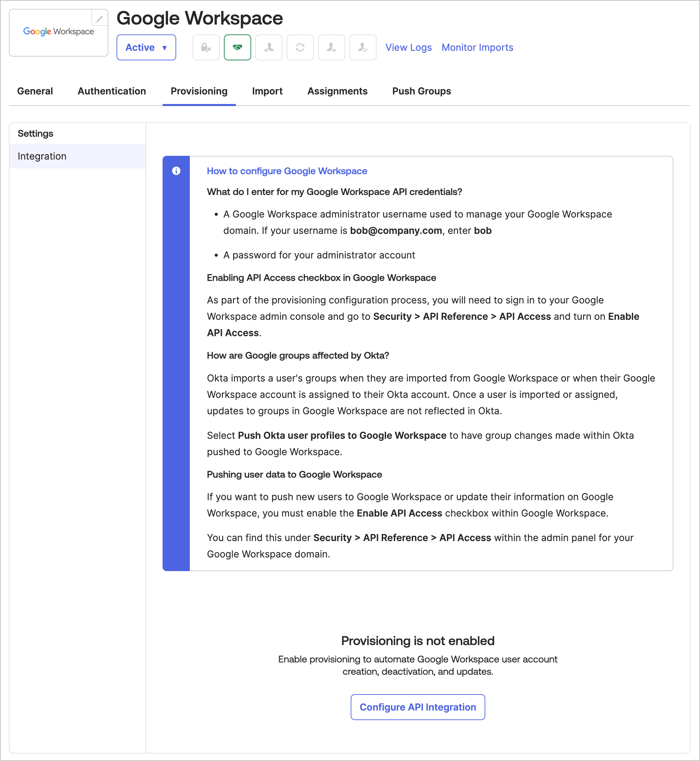Switch to the General tab

[35, 91]
